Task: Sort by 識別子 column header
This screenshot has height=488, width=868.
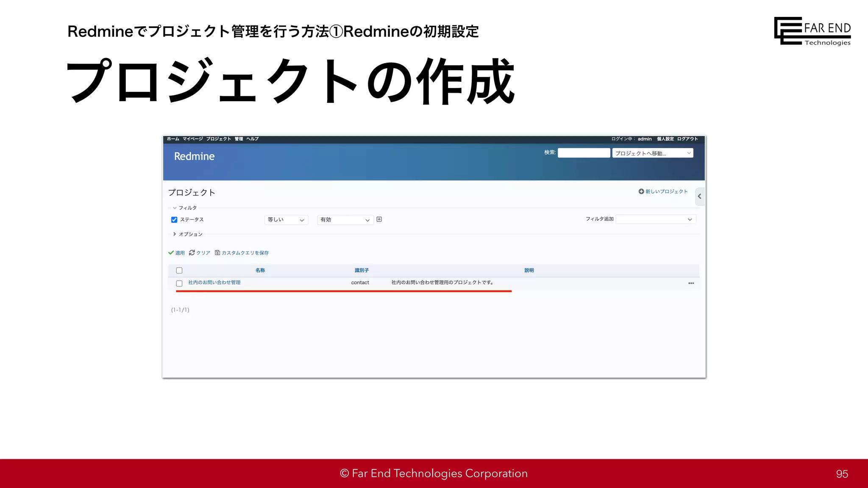Action: click(362, 270)
